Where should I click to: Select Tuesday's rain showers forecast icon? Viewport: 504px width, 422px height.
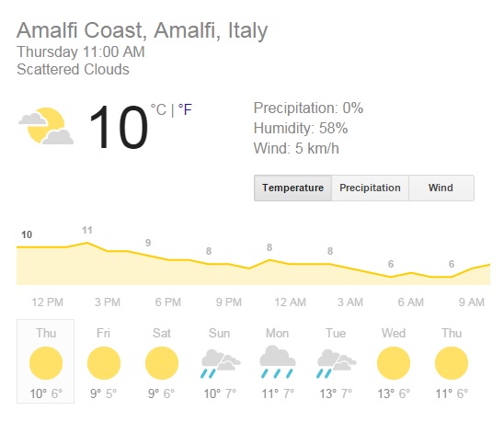(x=337, y=363)
